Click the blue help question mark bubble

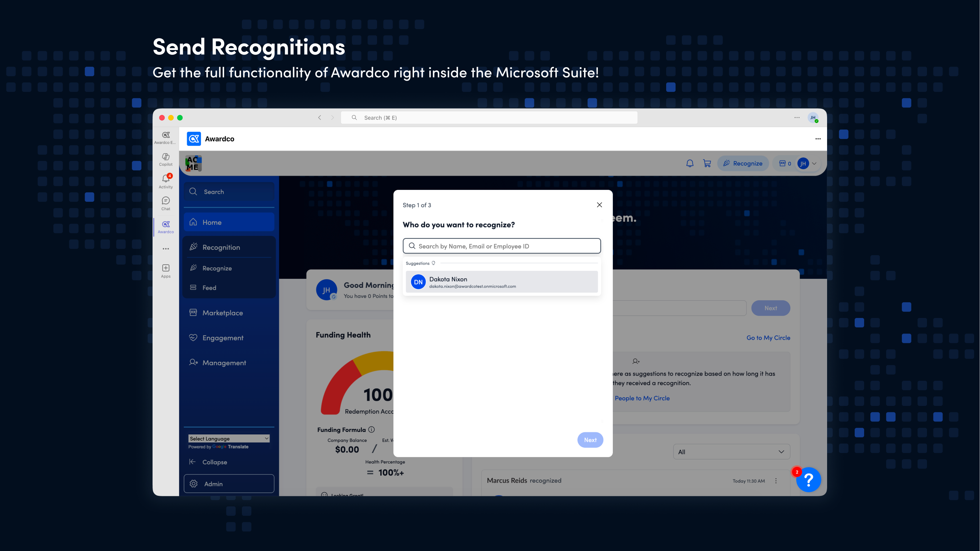(809, 480)
